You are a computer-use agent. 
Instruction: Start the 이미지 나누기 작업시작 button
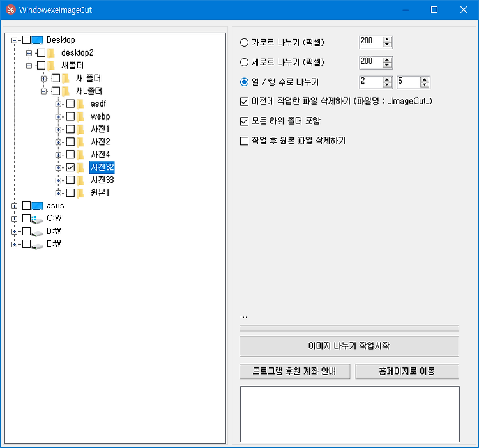pos(349,346)
